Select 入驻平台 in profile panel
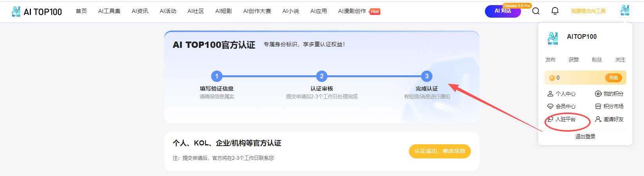Image resolution: width=644 pixels, height=176 pixels. [562, 119]
